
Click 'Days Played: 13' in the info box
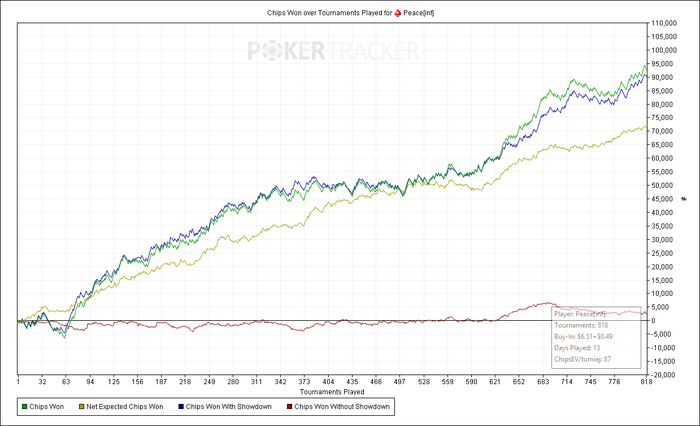[x=577, y=348]
